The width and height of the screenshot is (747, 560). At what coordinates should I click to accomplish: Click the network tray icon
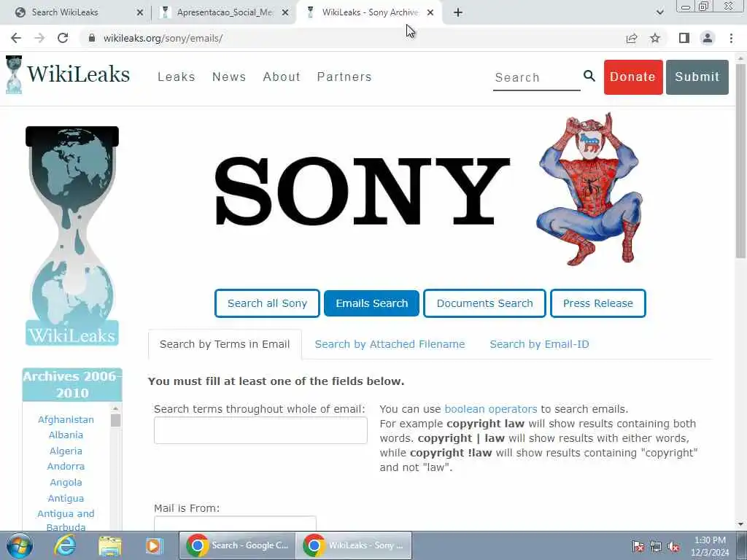(x=656, y=547)
